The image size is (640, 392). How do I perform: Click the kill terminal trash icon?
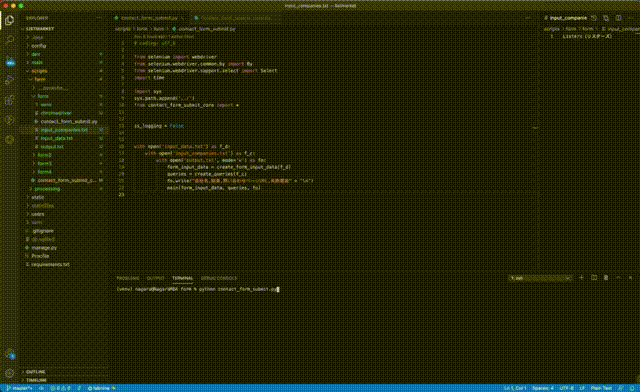[606, 278]
